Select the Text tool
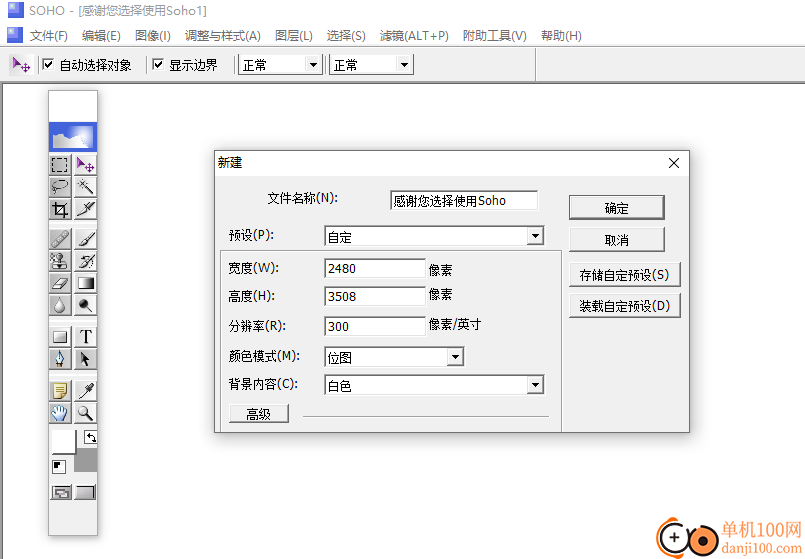This screenshot has height=559, width=805. (85, 337)
